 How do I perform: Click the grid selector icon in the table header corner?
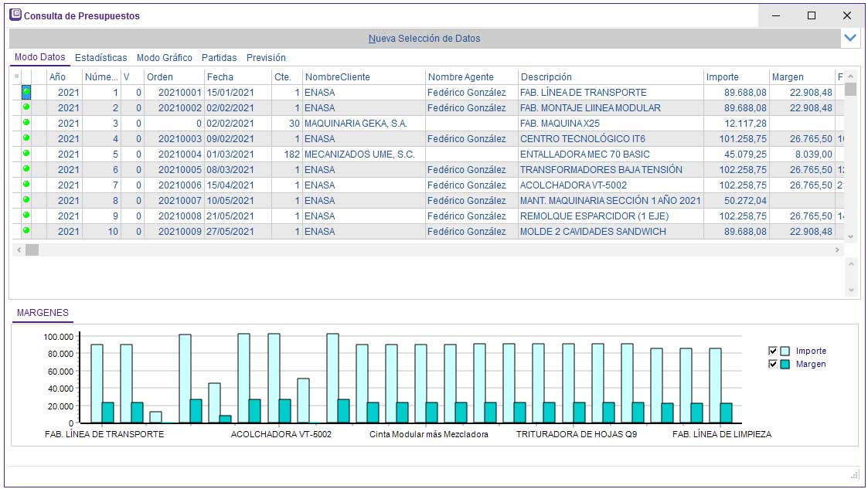pos(16,76)
